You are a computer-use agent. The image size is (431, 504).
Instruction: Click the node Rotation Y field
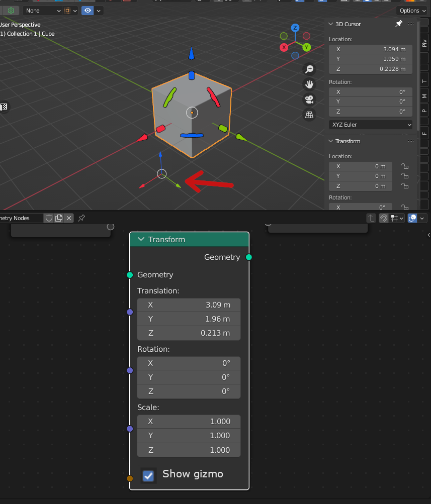coord(189,377)
